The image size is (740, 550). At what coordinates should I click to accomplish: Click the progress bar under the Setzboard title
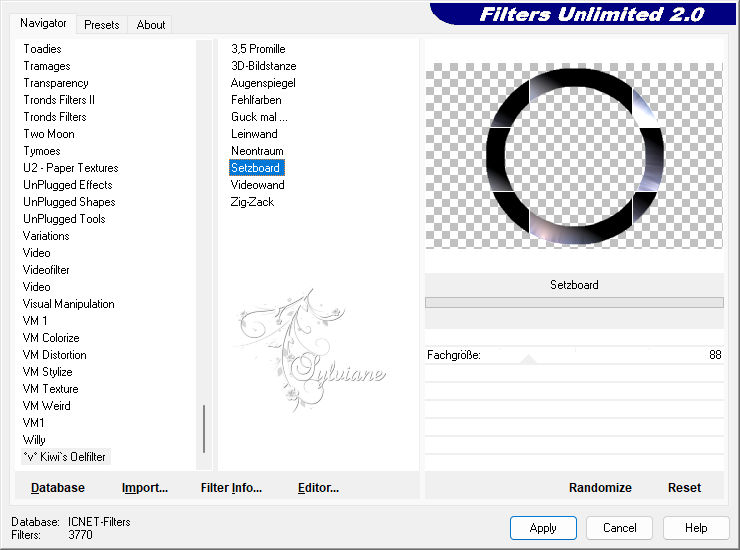574,303
